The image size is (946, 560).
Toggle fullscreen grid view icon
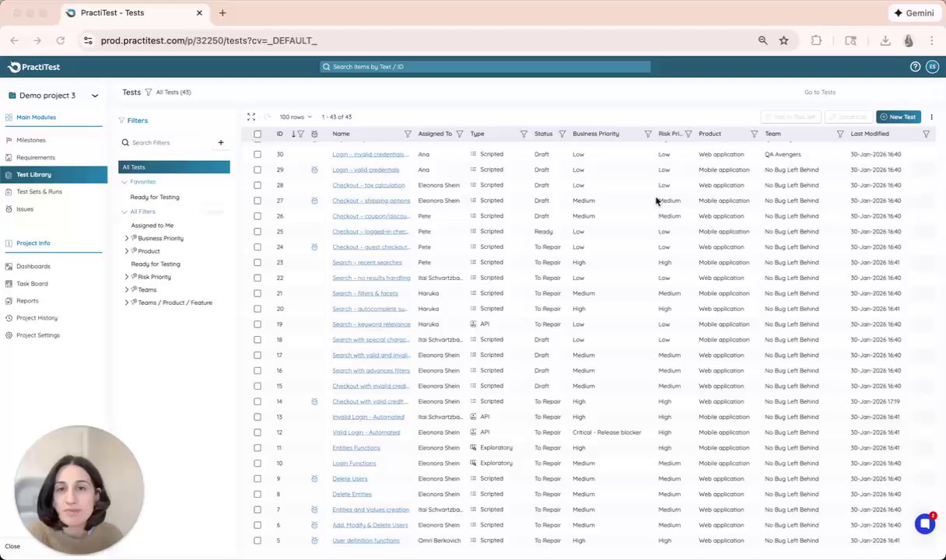coord(251,117)
